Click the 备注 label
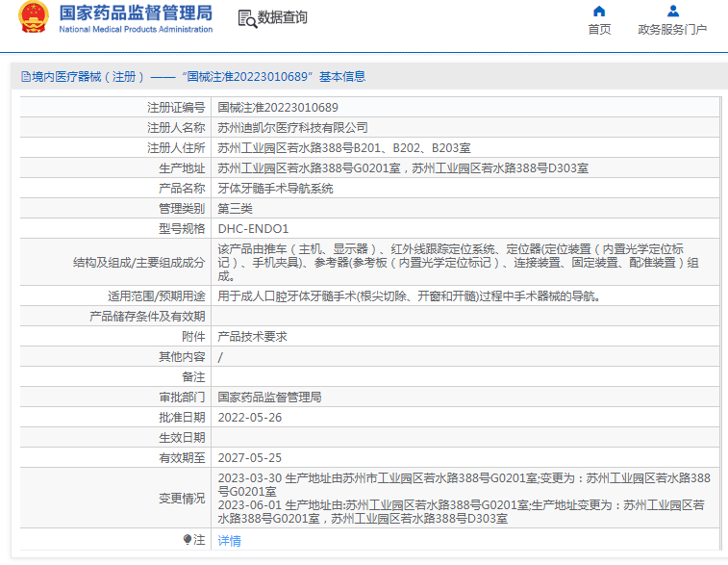 (x=193, y=376)
